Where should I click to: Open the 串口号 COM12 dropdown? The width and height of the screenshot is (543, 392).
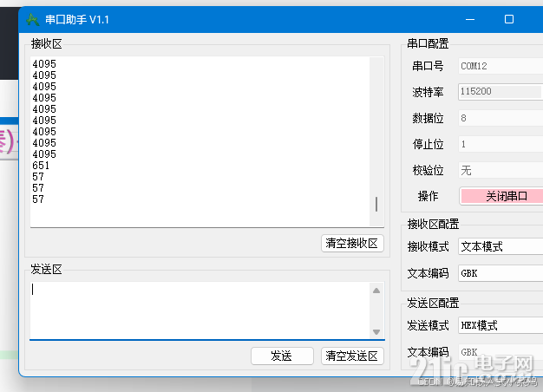[500, 66]
